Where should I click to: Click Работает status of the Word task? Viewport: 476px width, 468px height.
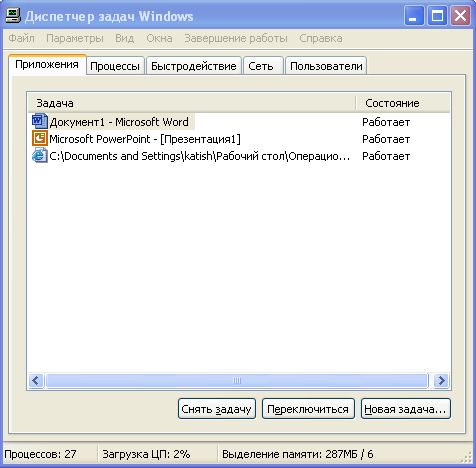pyautogui.click(x=386, y=122)
